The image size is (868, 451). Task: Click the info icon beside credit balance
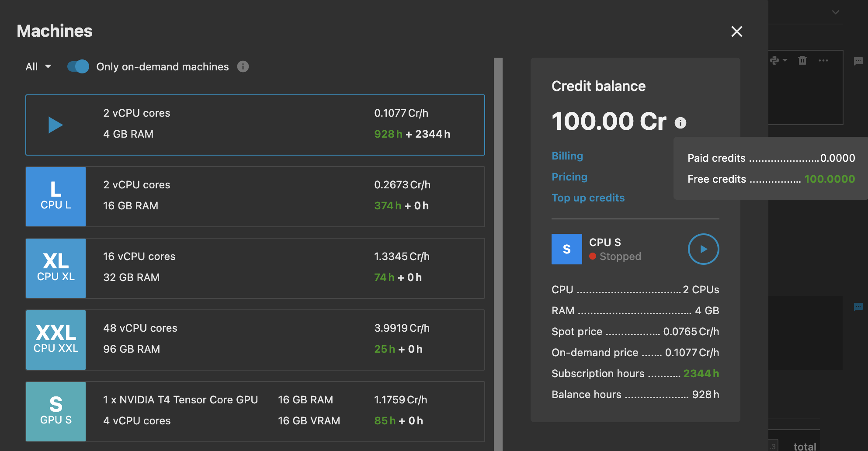coord(680,123)
